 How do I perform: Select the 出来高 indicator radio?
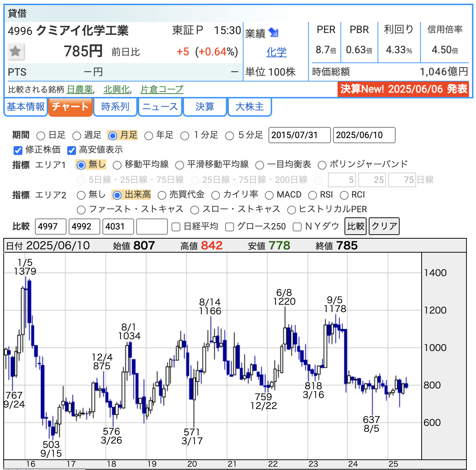[117, 195]
